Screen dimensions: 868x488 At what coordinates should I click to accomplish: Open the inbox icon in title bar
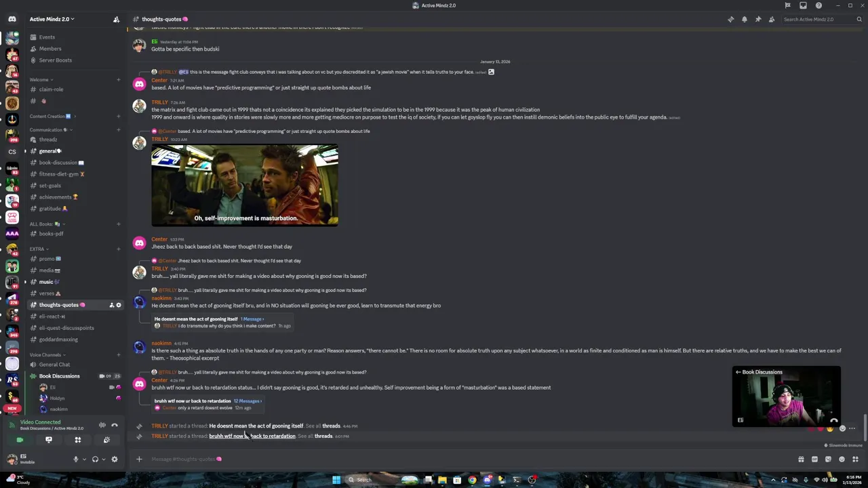coord(803,5)
